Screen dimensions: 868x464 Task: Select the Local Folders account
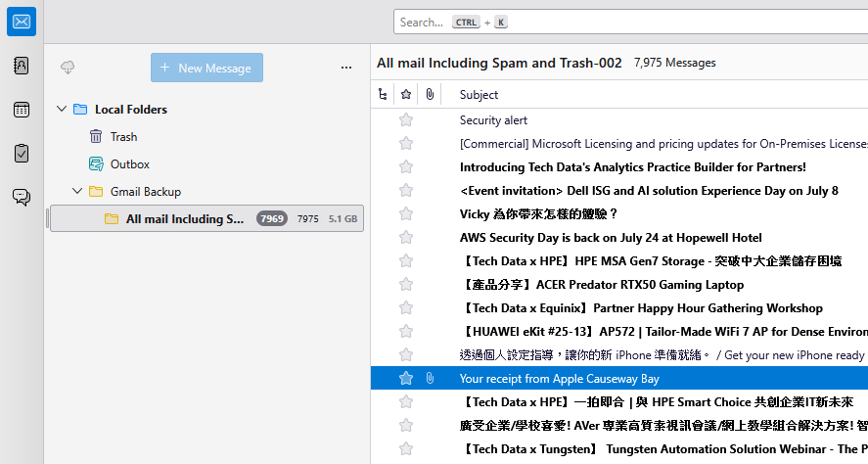(131, 110)
